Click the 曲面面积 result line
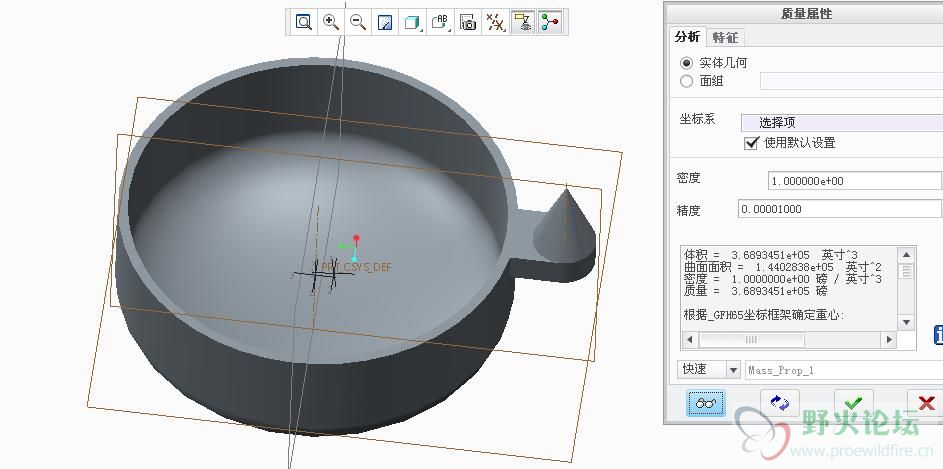This screenshot has width=943, height=469. click(782, 267)
